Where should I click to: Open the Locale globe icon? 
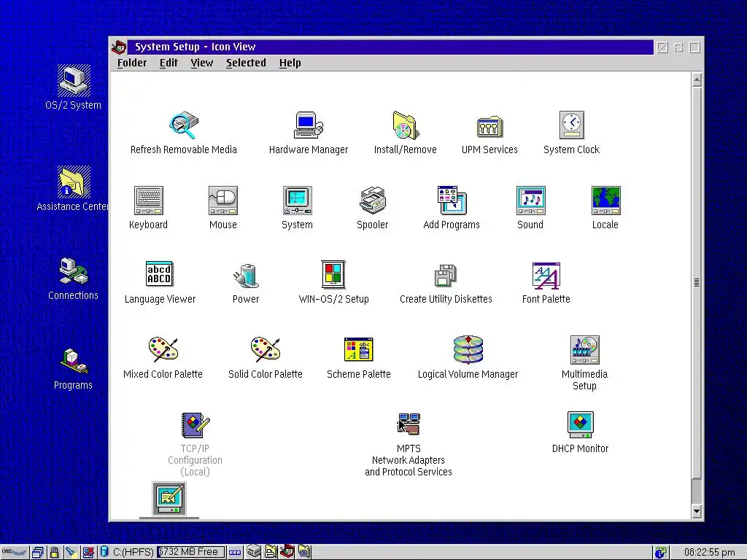(605, 200)
